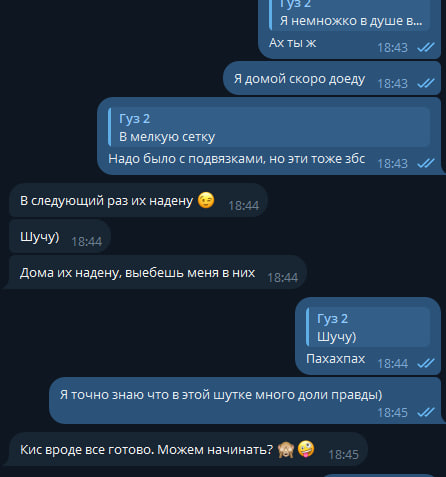
Task: Open quoted reply 'Шучу)' from Гуз 2
Action: click(368, 327)
